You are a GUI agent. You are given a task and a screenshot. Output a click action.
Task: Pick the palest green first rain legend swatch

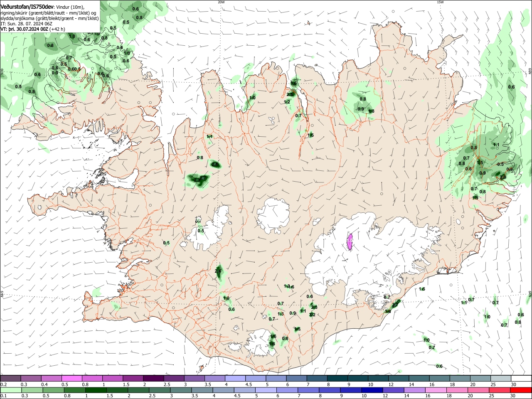pyautogui.click(x=11, y=390)
